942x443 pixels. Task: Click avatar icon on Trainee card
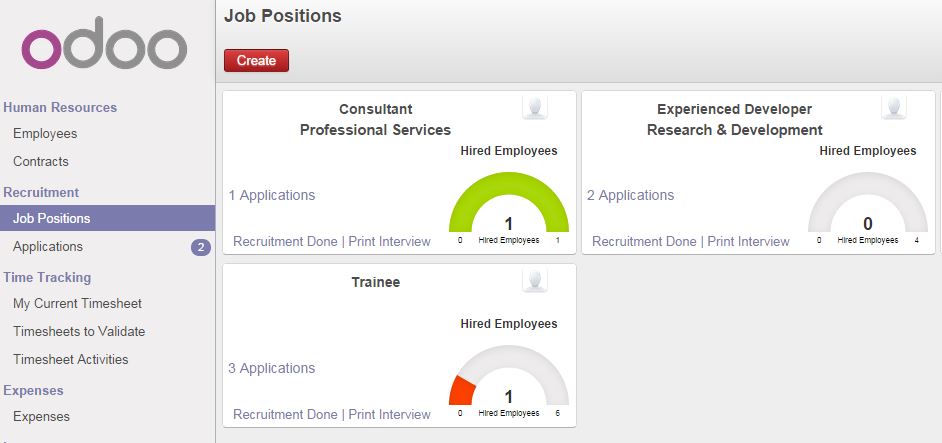click(535, 281)
